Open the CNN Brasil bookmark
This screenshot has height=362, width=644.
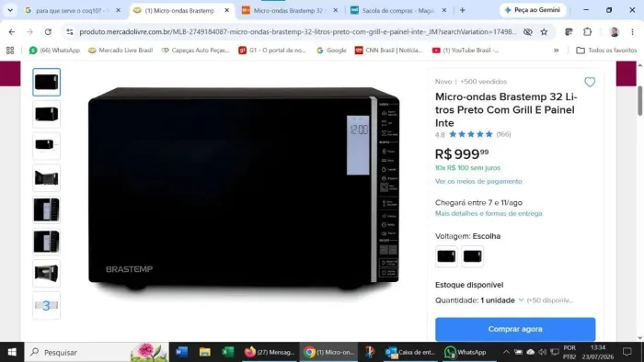(388, 50)
